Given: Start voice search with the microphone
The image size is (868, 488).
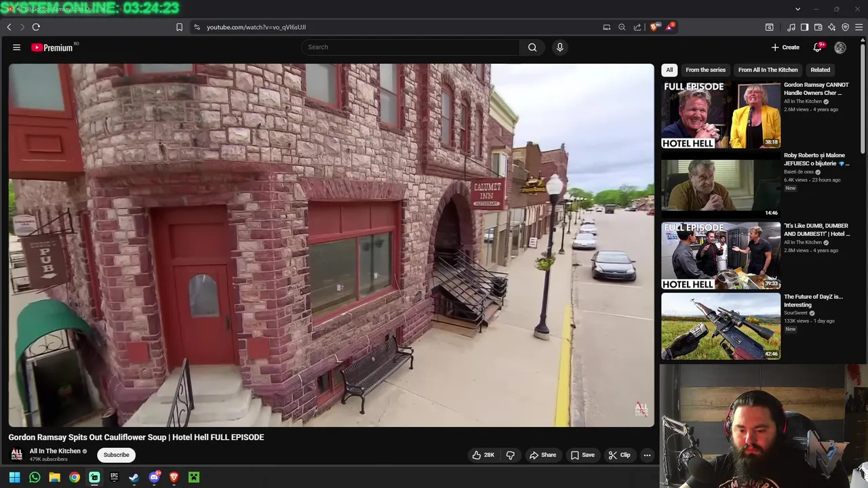Looking at the screenshot, I should click(x=559, y=47).
